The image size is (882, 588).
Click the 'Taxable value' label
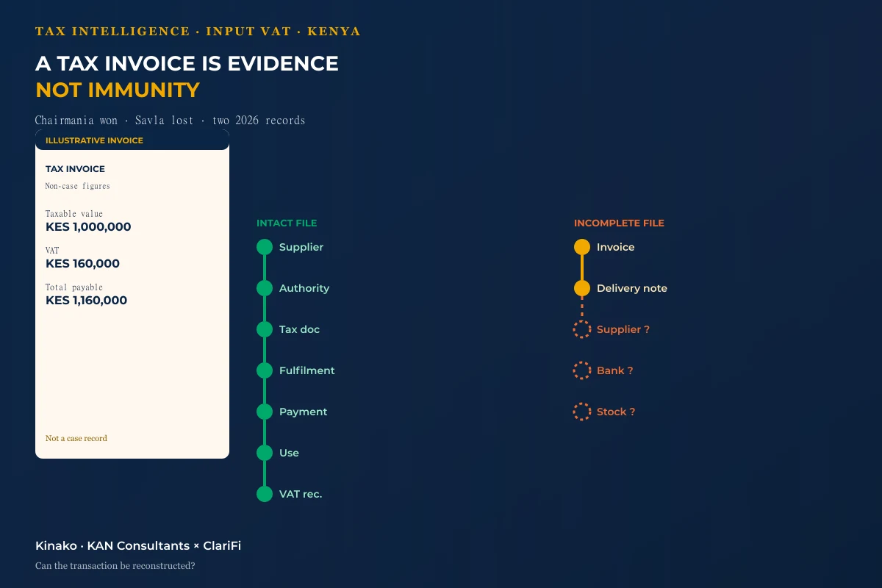74,213
